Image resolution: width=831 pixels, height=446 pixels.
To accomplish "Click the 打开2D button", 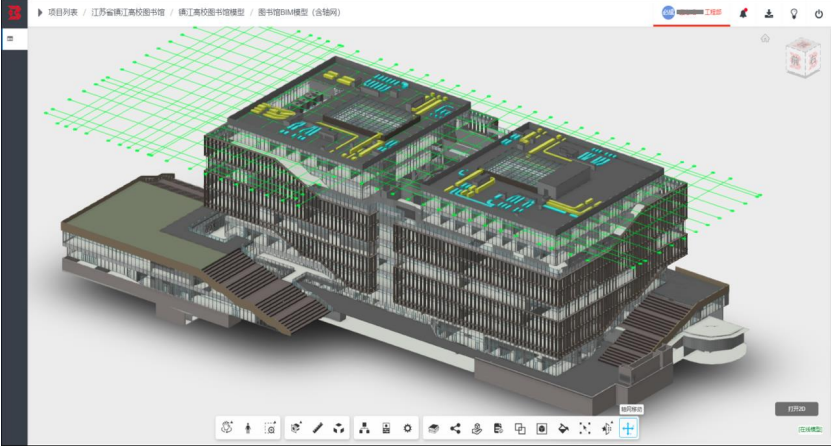I will (797, 409).
